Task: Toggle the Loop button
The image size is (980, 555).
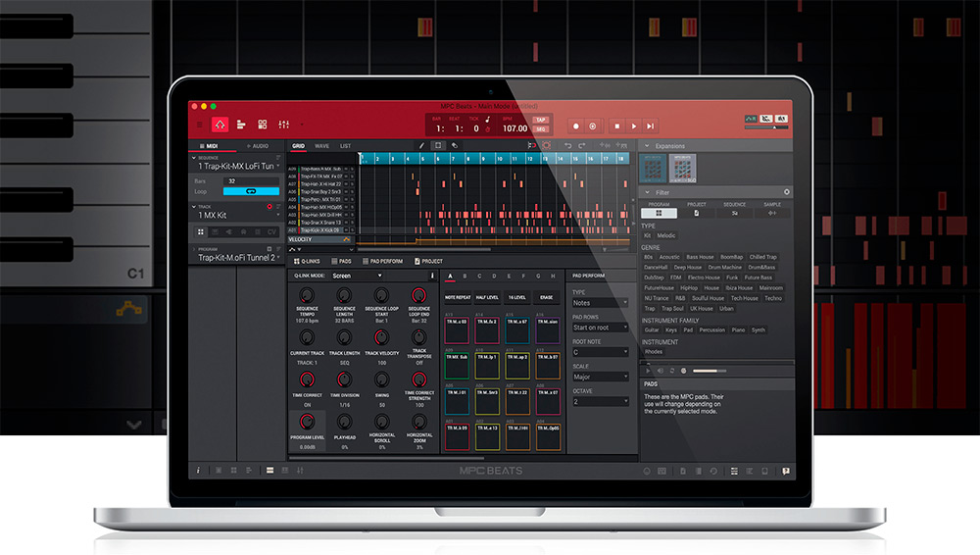Action: [x=251, y=191]
